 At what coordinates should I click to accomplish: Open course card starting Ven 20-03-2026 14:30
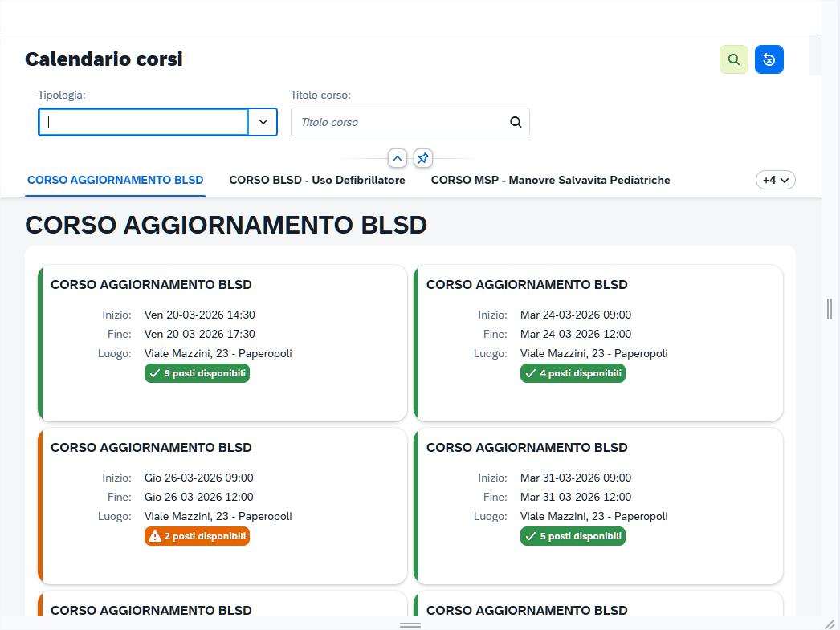(x=222, y=343)
